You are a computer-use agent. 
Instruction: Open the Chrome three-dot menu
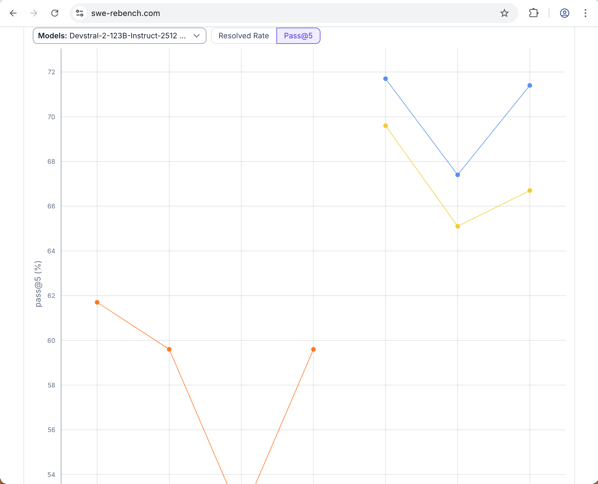pyautogui.click(x=585, y=13)
